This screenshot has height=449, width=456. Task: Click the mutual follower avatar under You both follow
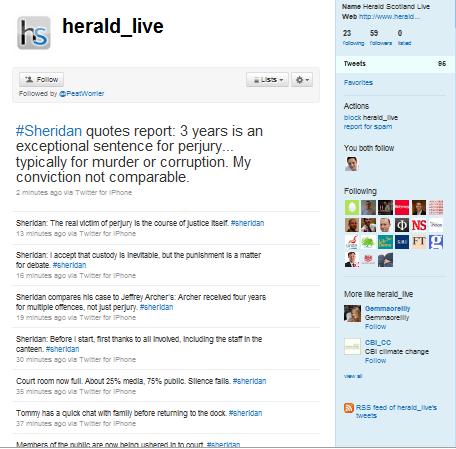(352, 164)
